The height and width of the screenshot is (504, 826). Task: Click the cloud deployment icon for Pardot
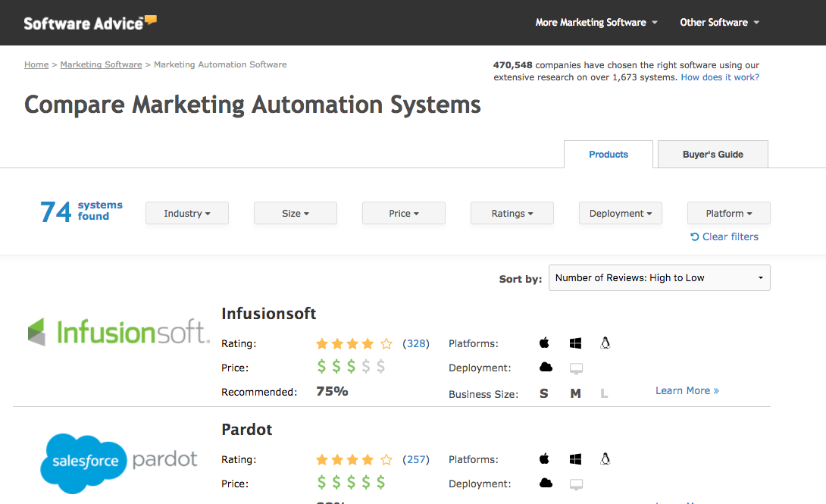pos(546,484)
